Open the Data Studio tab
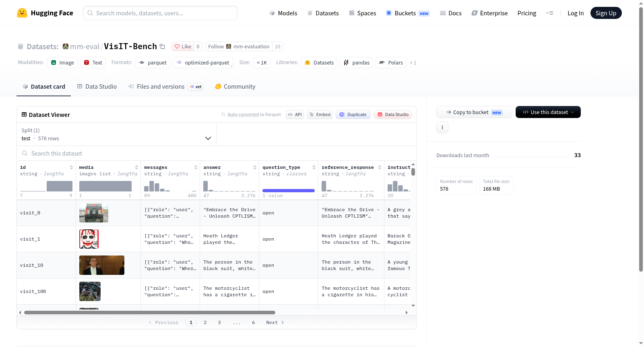 point(97,87)
